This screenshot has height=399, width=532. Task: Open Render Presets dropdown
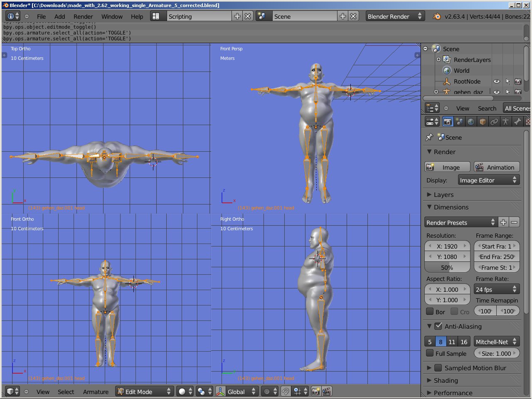(x=461, y=222)
